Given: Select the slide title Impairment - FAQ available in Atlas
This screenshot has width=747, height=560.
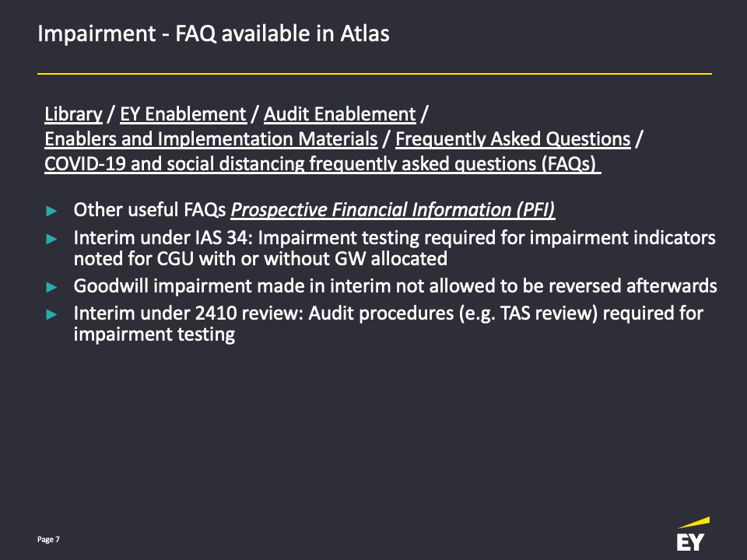Looking at the screenshot, I should 213,33.
